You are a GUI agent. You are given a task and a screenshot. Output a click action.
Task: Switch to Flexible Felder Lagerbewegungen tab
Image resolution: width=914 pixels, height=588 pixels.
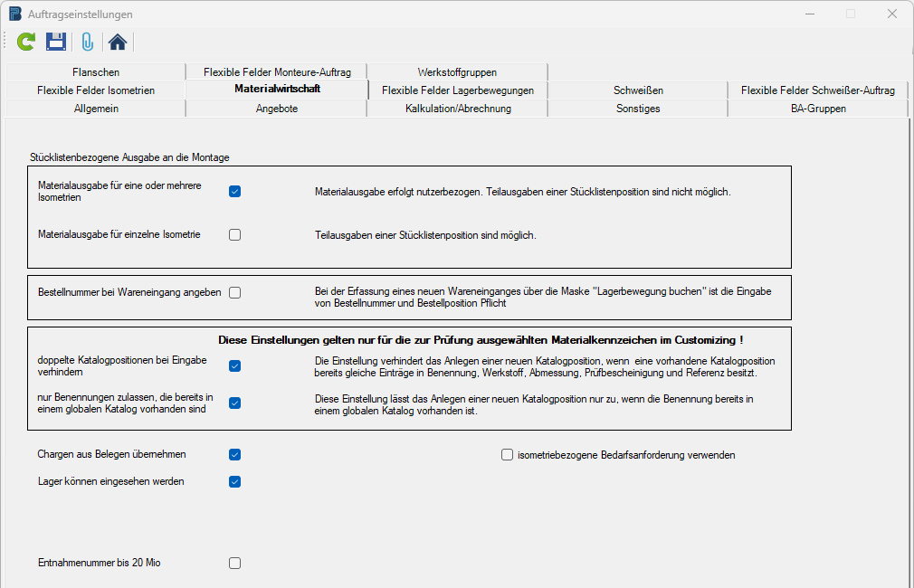(x=458, y=90)
